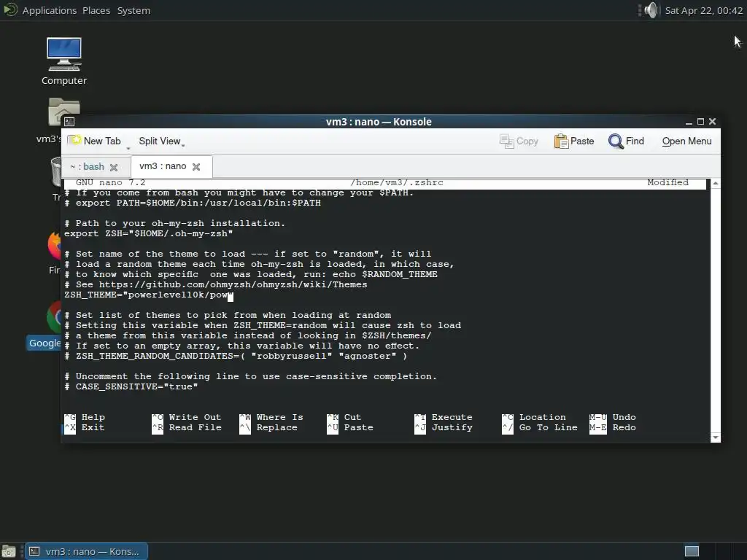Click the Konsole window icon in title bar
This screenshot has height=560, width=747.
coord(69,122)
